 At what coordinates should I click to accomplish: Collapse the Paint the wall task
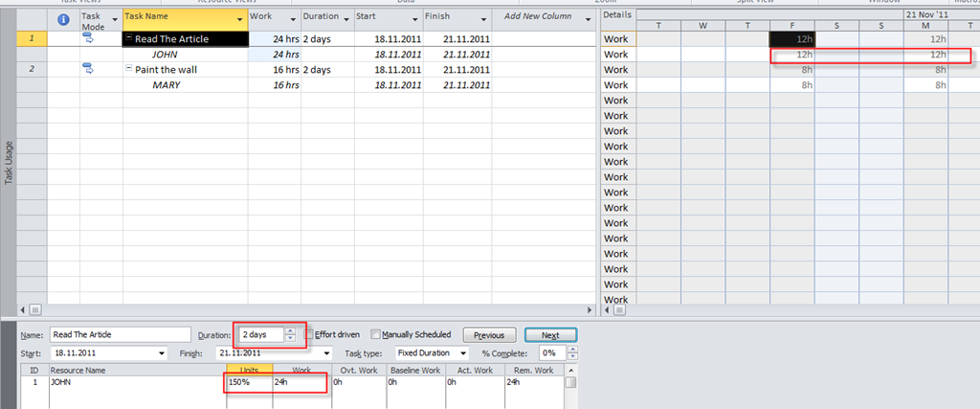coord(129,70)
